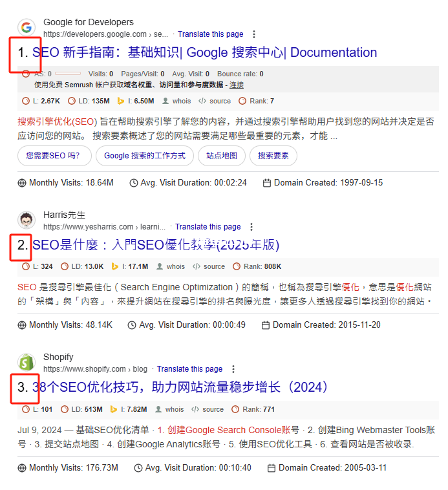Viewport: 448px width, 490px height.
Task: Click Avg. Visit: 0 Semrush metric
Action: coord(191,74)
